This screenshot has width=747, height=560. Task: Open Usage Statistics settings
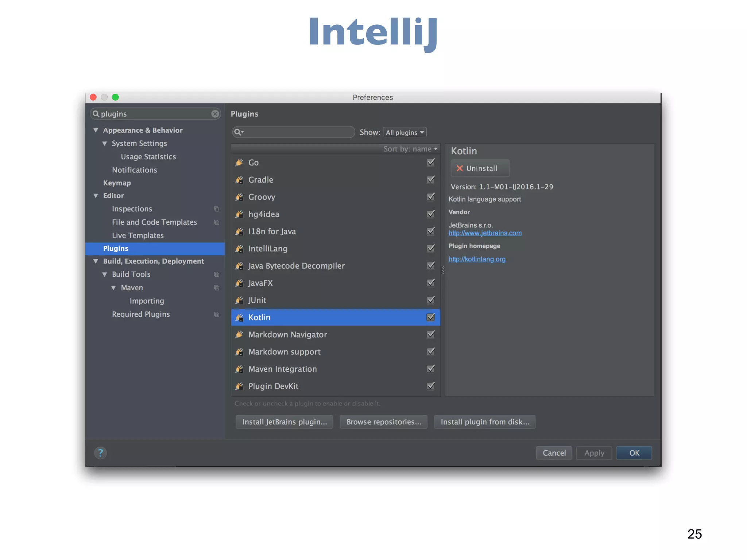pyautogui.click(x=148, y=157)
